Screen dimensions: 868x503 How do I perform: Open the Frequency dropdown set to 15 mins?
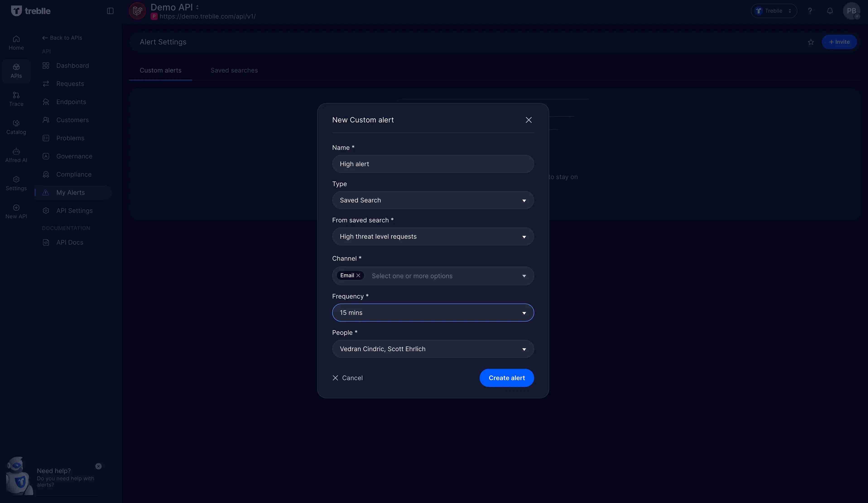(433, 312)
